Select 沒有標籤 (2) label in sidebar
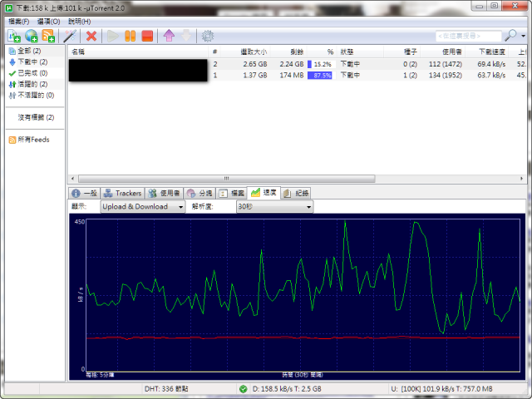Image resolution: width=532 pixels, height=399 pixels. pyautogui.click(x=36, y=117)
